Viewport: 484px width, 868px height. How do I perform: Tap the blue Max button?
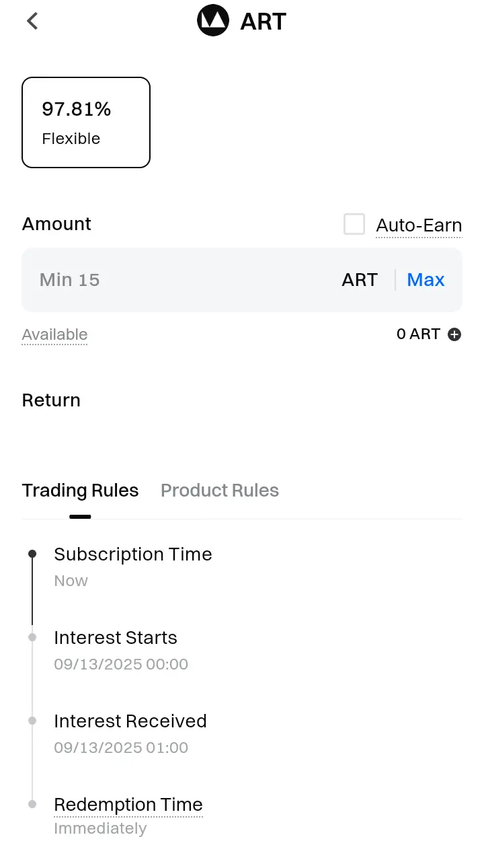[426, 280]
